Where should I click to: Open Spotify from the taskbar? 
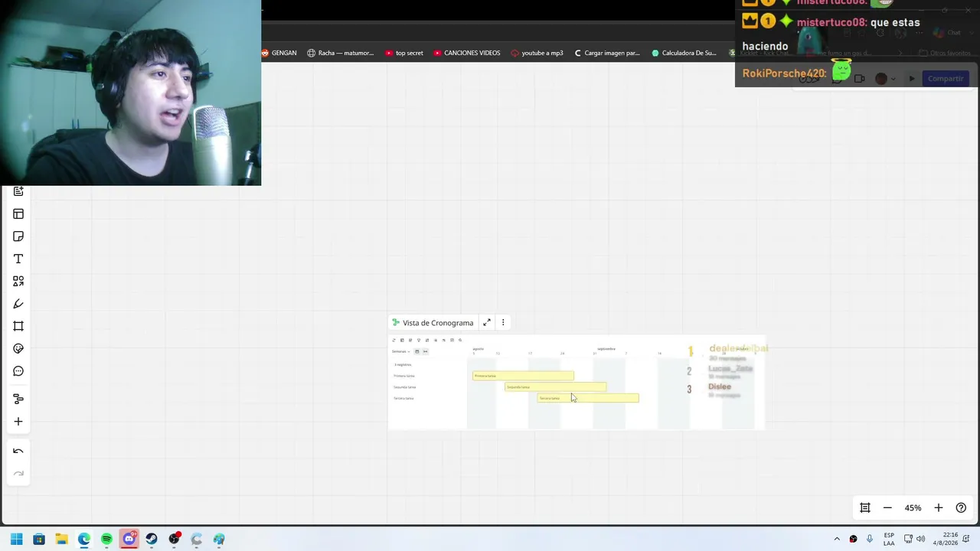106,540
